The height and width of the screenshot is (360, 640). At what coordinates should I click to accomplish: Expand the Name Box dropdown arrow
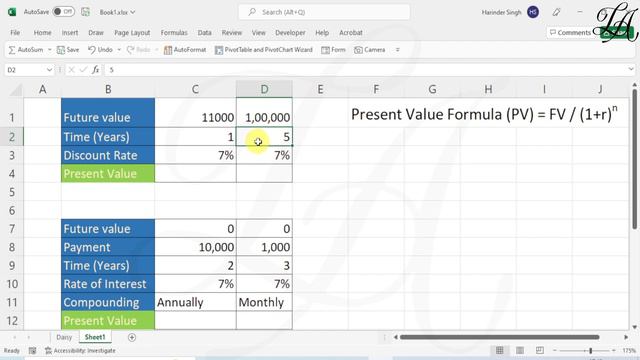click(x=49, y=70)
